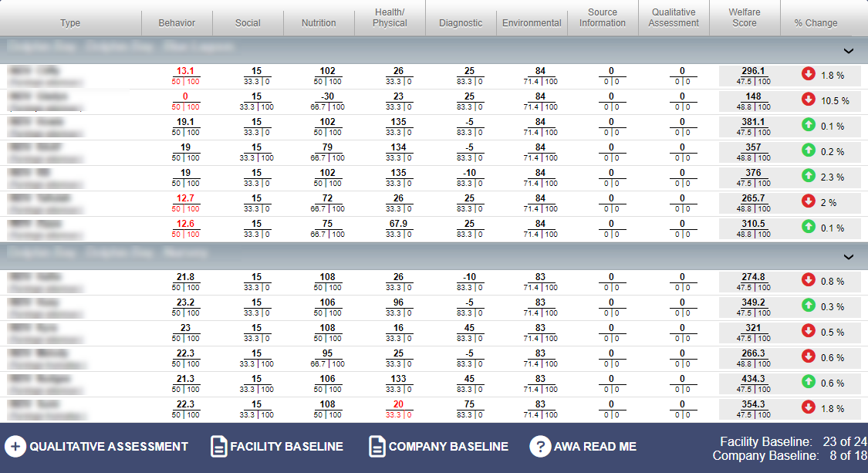
Task: Click the red down arrow beside 0.5 %
Action: click(809, 331)
